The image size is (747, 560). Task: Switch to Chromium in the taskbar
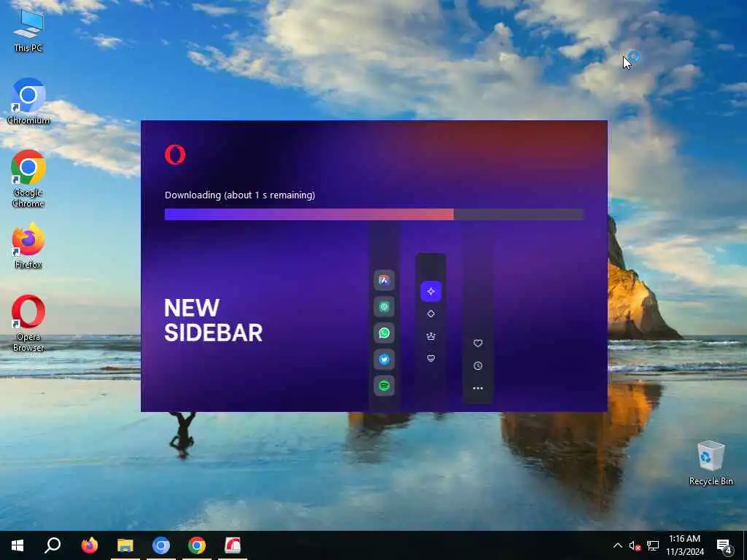click(161, 545)
